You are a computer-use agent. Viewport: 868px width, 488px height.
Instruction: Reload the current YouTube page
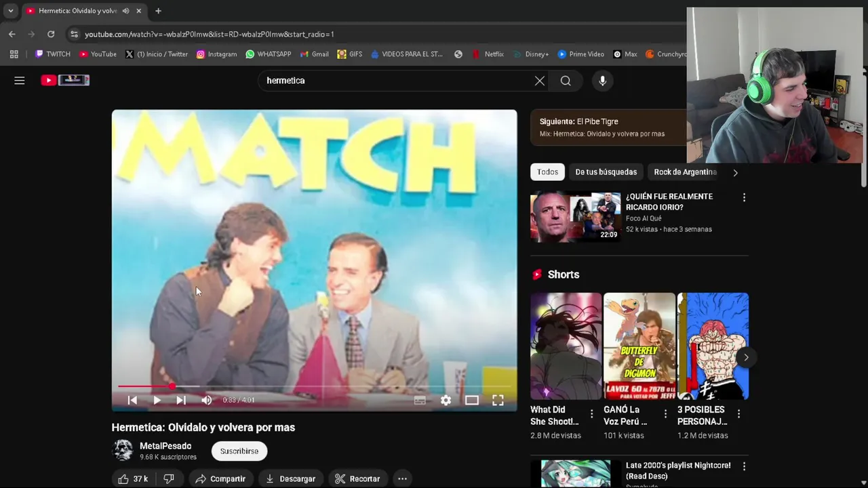point(51,34)
